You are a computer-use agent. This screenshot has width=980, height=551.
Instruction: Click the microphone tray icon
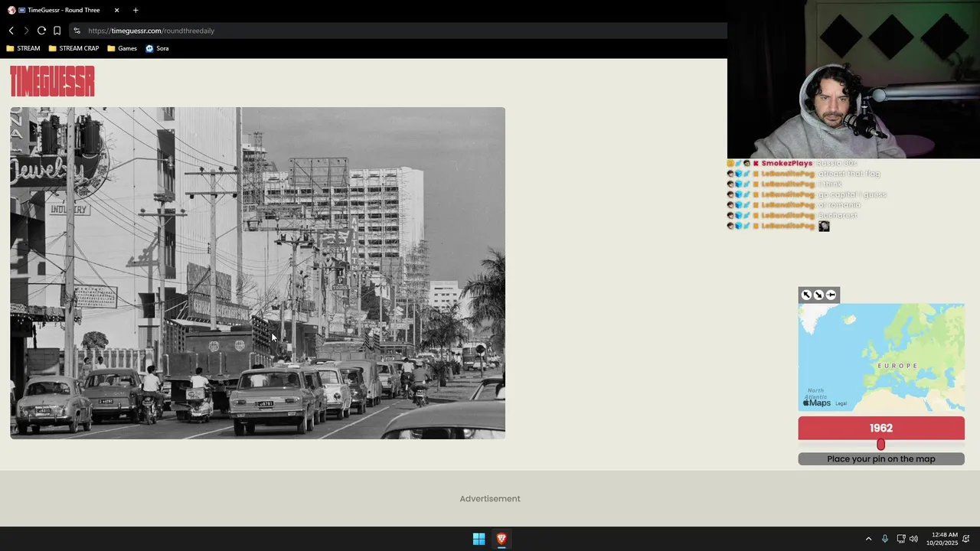(x=885, y=539)
